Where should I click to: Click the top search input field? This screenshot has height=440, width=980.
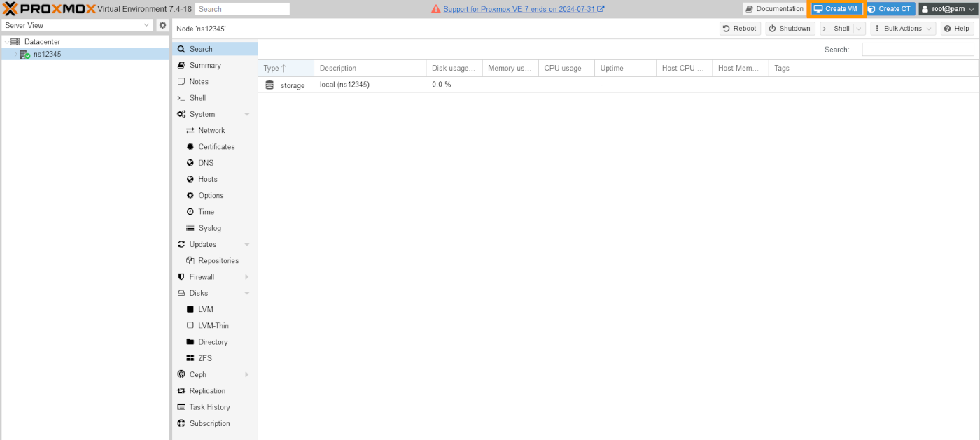242,8
